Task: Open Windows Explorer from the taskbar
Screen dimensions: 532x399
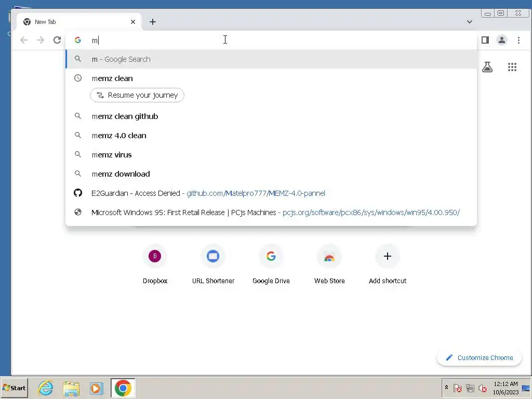Action: pyautogui.click(x=71, y=389)
